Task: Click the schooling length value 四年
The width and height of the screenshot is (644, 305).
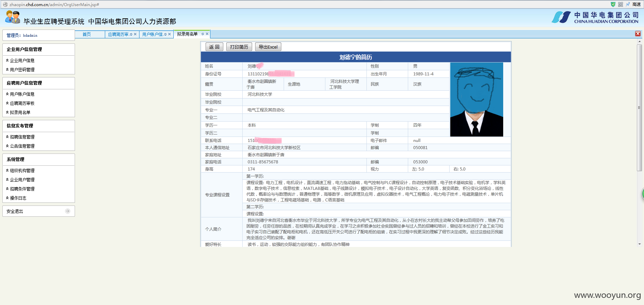Action: [417, 125]
